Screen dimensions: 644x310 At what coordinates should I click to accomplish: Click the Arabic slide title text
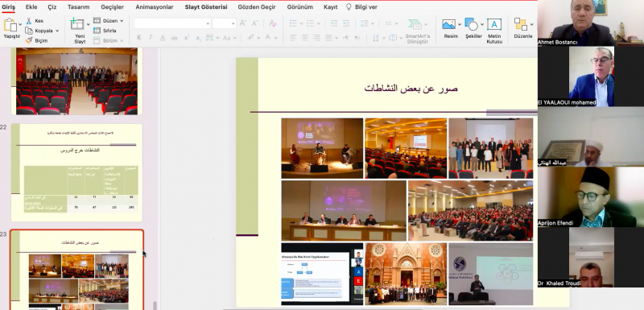coord(411,89)
